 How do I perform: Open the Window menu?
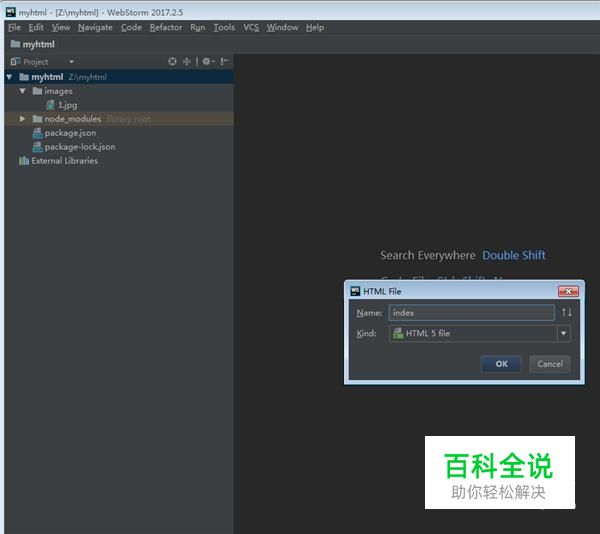[282, 28]
